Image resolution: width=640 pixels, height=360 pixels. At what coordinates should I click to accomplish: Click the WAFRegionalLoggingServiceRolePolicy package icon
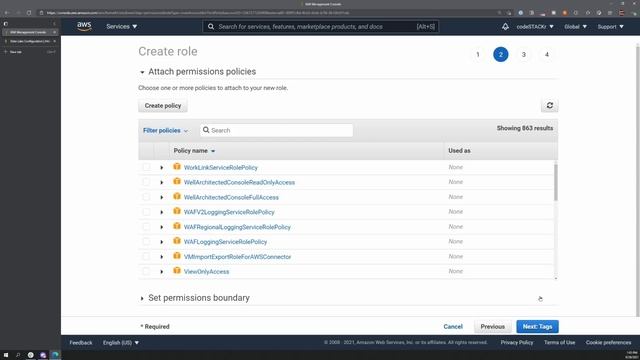(x=177, y=226)
